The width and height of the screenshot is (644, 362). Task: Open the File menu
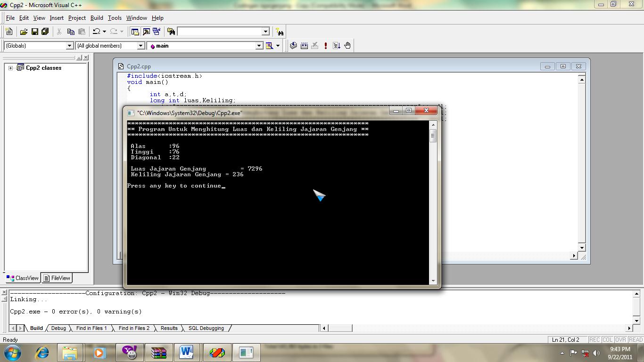(10, 18)
